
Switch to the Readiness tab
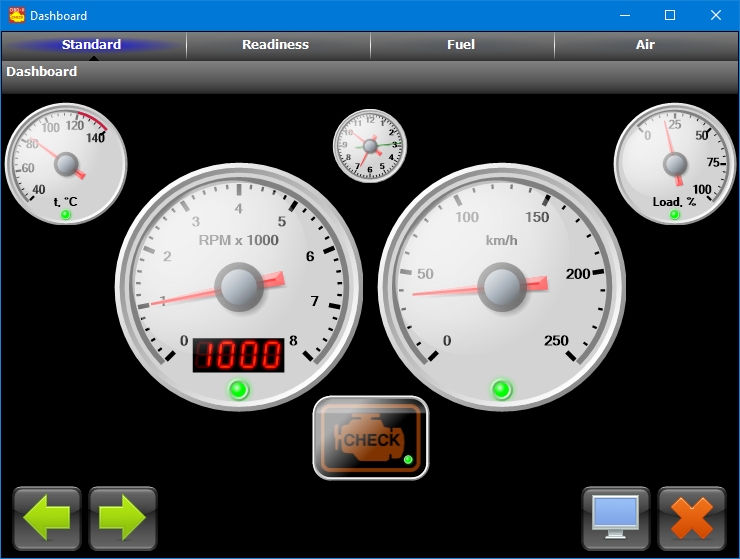click(276, 45)
